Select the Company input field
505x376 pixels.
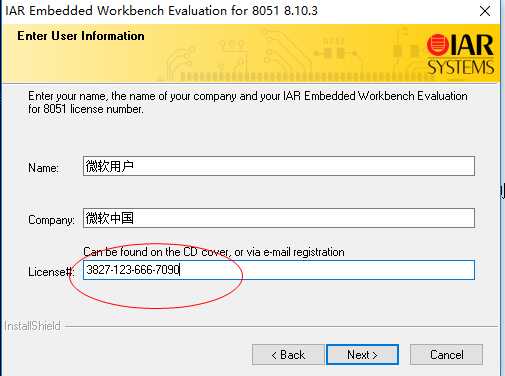(x=279, y=218)
